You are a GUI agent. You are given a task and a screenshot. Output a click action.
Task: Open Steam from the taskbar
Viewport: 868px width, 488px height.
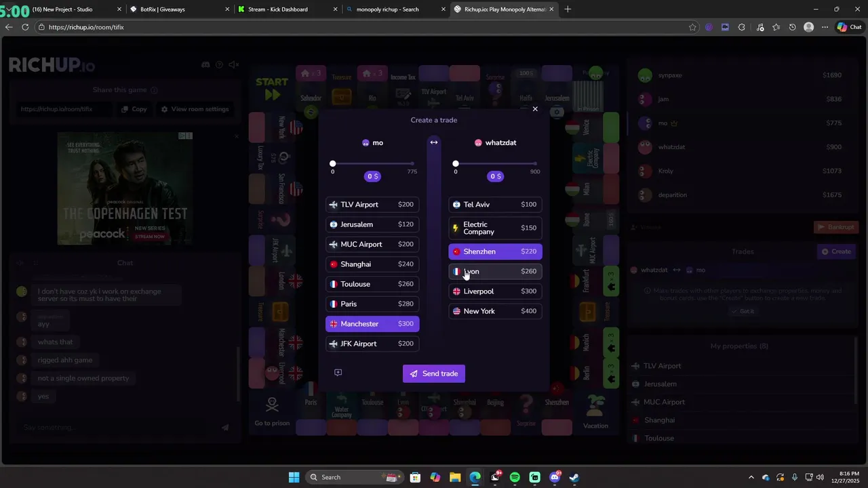(x=574, y=477)
